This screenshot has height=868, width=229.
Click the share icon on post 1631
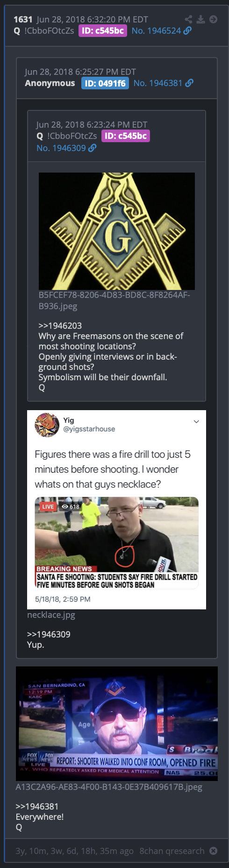tap(188, 19)
